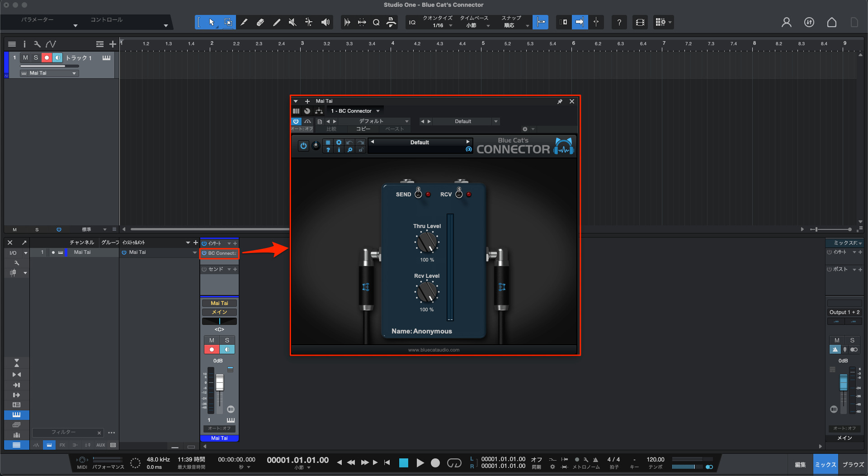Click the 比較 compare button
Image resolution: width=868 pixels, height=476 pixels.
coord(331,129)
